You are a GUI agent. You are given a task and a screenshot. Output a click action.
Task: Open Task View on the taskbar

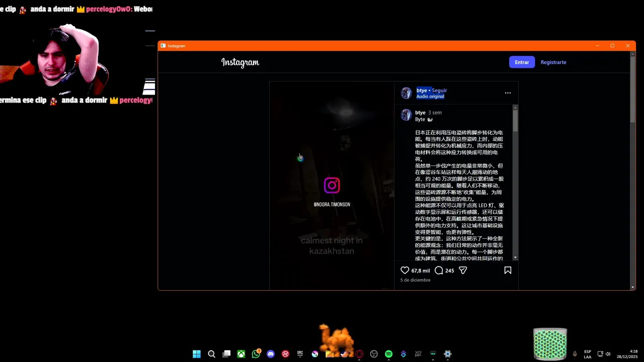(226, 354)
